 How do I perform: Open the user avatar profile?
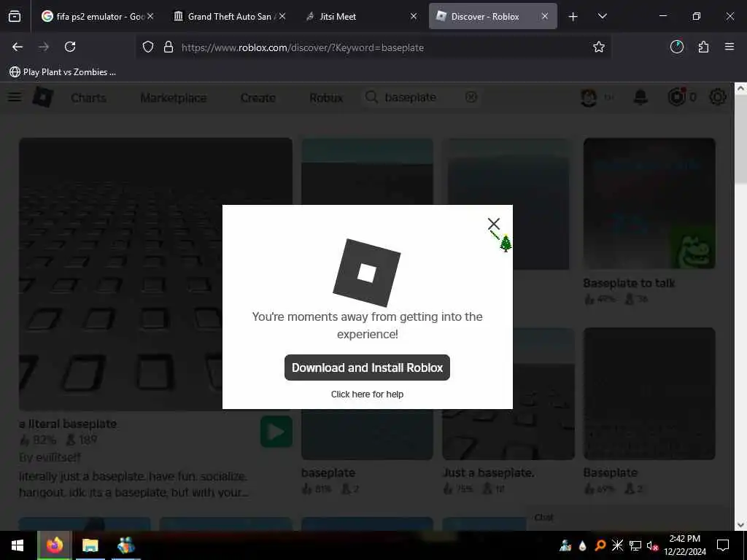tap(589, 97)
